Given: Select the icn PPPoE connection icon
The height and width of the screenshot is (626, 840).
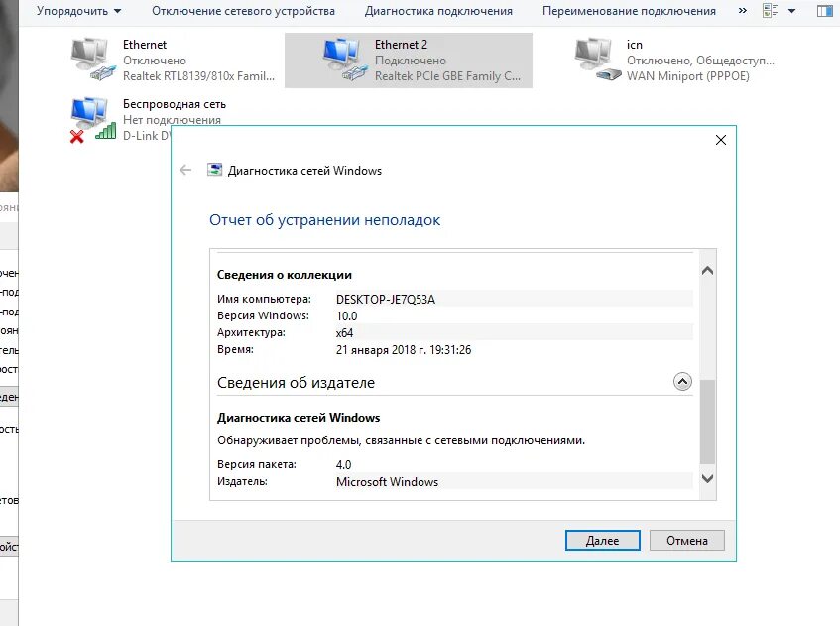Looking at the screenshot, I should pos(597,59).
